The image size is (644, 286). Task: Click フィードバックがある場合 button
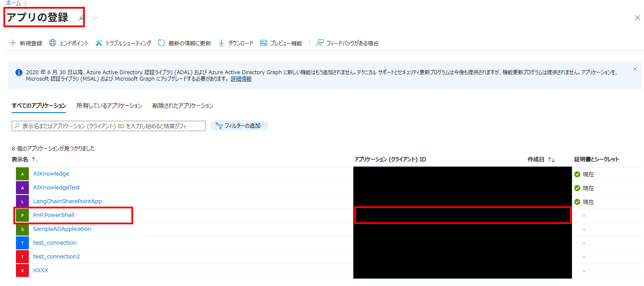point(348,43)
